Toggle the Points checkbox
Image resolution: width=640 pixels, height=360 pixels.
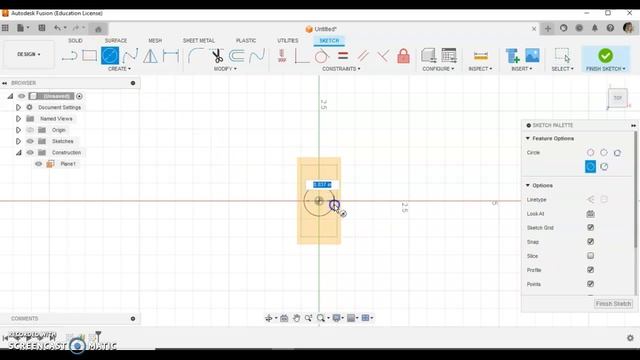590,284
